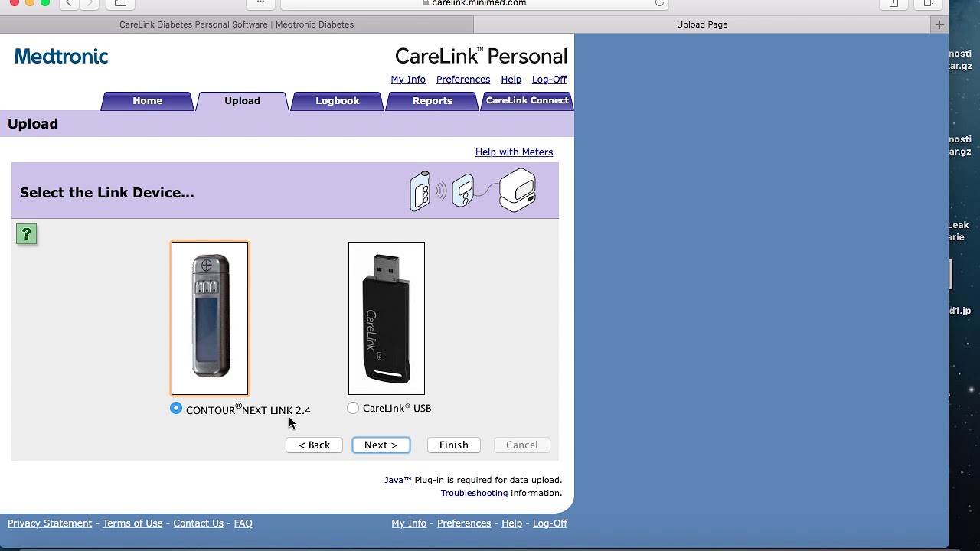The height and width of the screenshot is (551, 980).
Task: Click Preferences in the footer
Action: 464,523
